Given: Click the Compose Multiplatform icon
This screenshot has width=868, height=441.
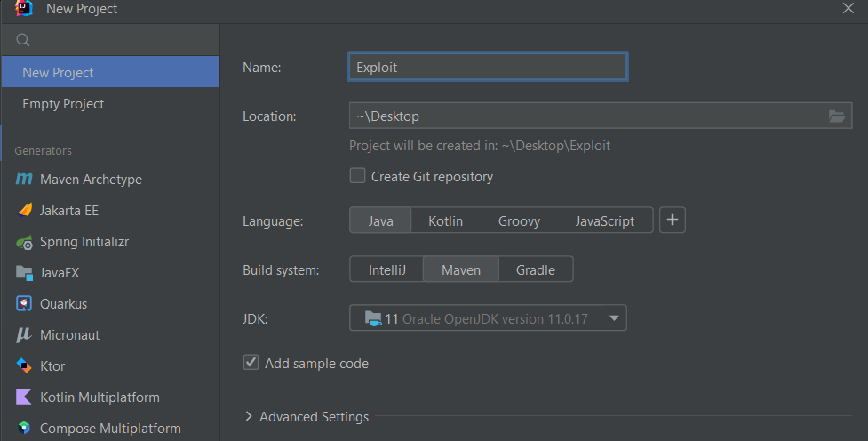Looking at the screenshot, I should 24,429.
